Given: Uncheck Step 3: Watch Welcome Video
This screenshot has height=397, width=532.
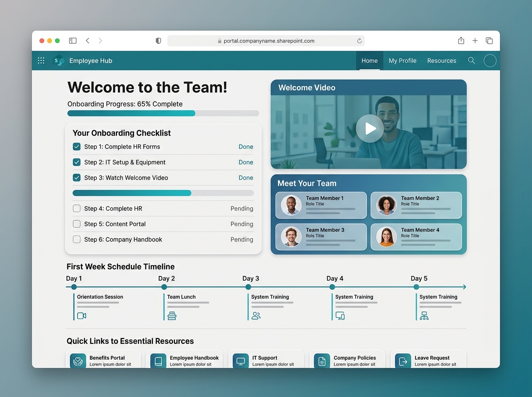Looking at the screenshot, I should click(x=77, y=178).
